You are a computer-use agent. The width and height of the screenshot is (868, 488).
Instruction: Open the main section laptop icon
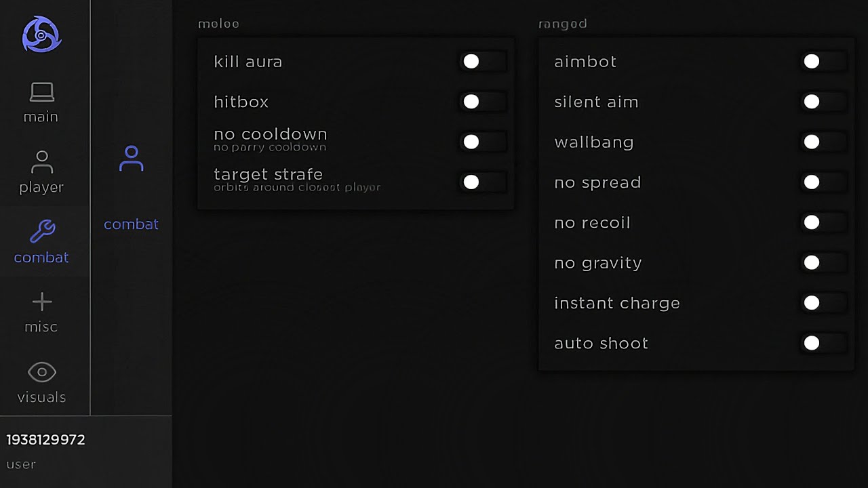[41, 92]
